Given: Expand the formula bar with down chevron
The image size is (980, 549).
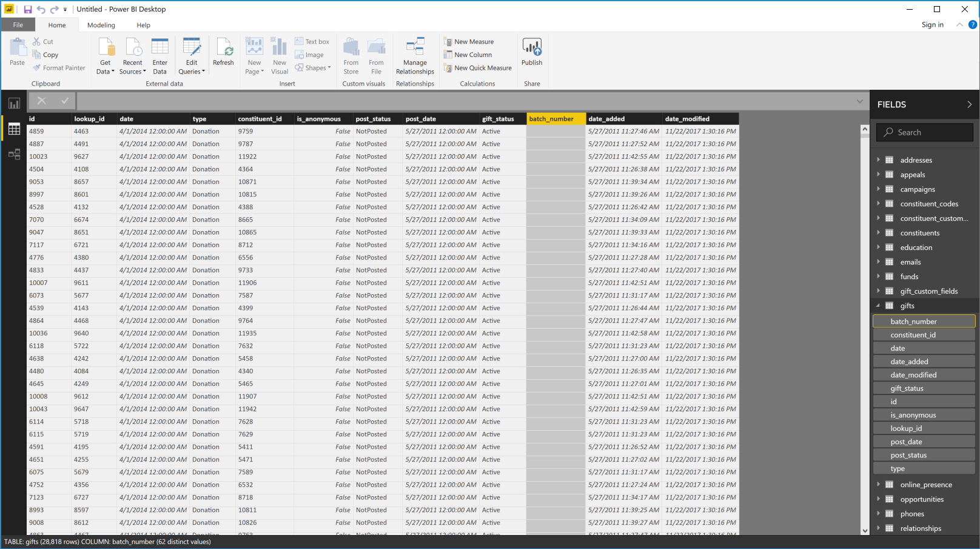Looking at the screenshot, I should 859,101.
